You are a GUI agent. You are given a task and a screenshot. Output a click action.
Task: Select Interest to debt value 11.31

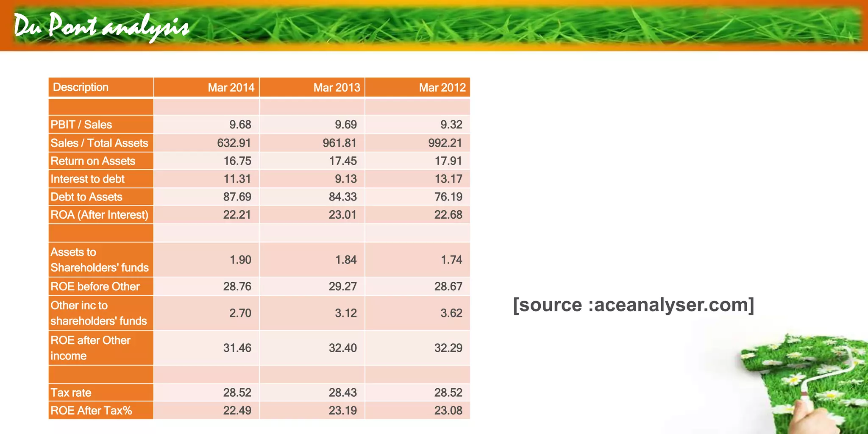click(x=237, y=179)
